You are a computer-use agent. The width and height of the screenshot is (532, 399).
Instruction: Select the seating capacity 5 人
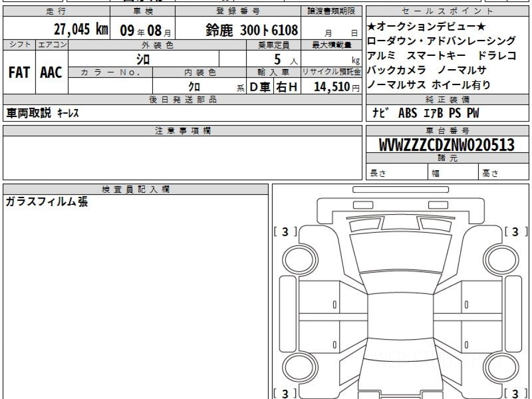[286, 59]
